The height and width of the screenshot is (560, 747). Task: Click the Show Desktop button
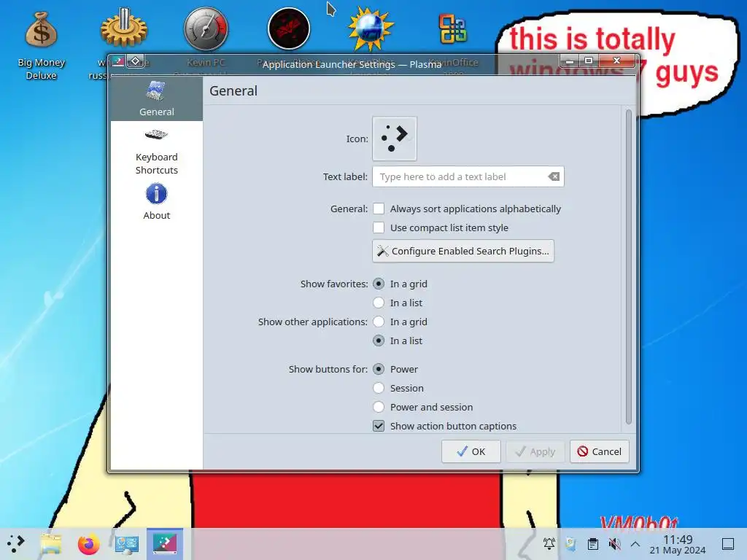click(x=728, y=543)
